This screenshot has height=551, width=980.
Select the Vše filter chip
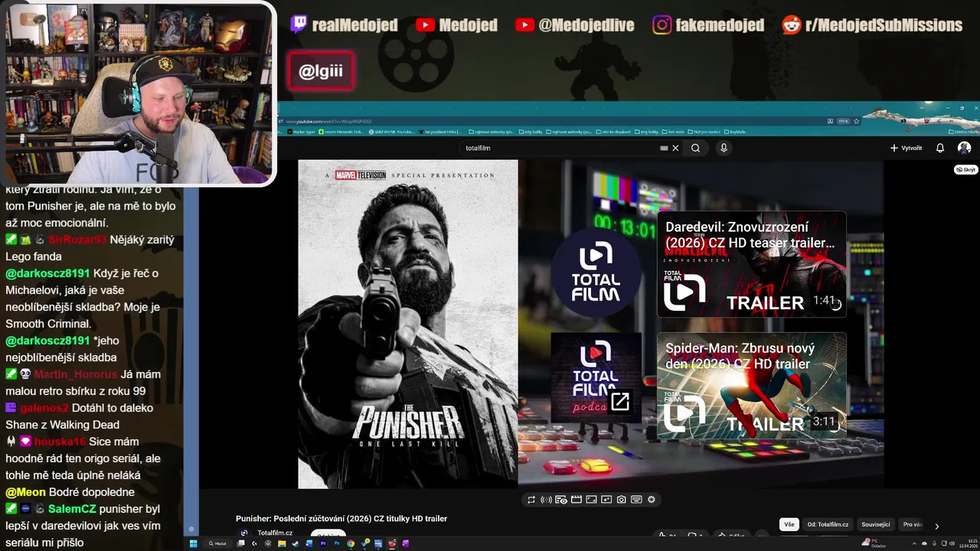pos(789,524)
